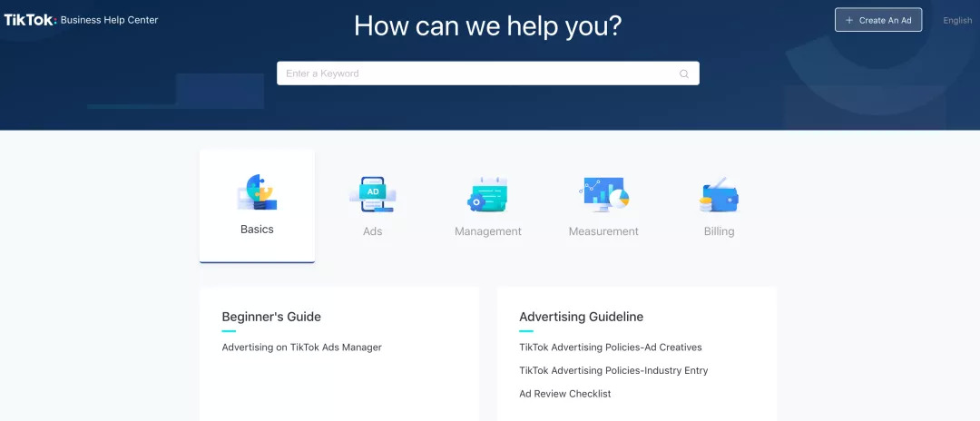Viewport: 980px width, 421px height.
Task: Focus the Enter a Keyword search field
Action: 476,73
